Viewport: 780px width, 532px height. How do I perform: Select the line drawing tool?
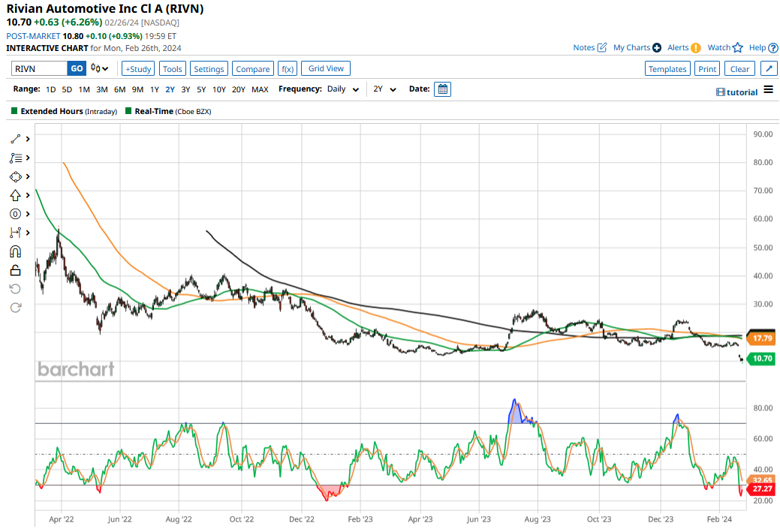[16, 139]
